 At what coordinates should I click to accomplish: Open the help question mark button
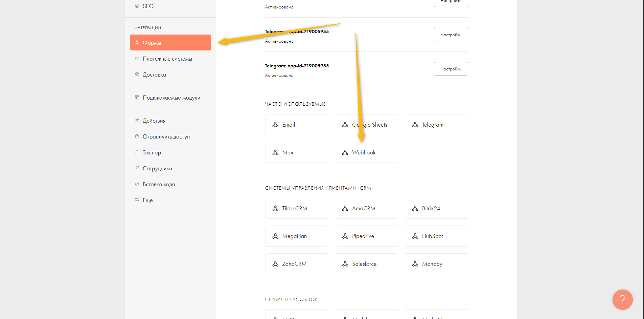[x=622, y=300]
